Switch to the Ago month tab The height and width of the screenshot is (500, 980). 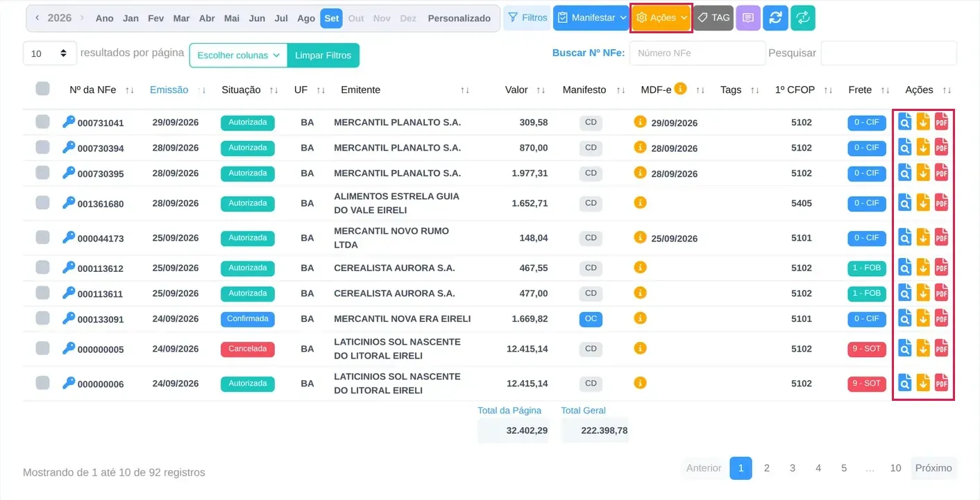pos(306,19)
